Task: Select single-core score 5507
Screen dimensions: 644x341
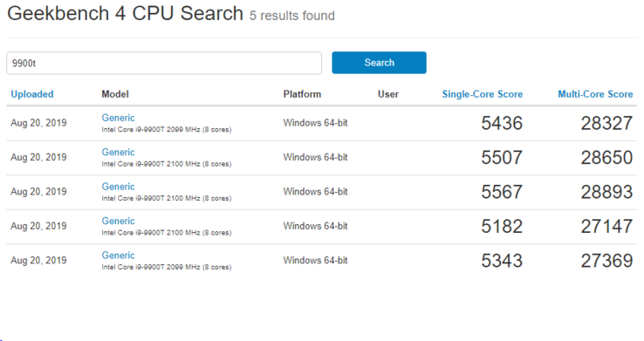Action: point(502,158)
